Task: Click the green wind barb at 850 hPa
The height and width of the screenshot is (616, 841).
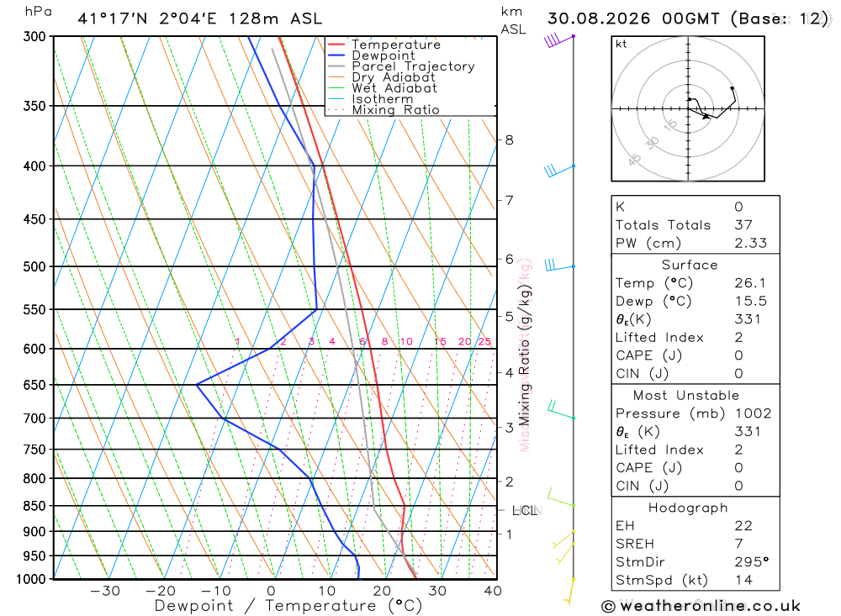Action: (561, 498)
